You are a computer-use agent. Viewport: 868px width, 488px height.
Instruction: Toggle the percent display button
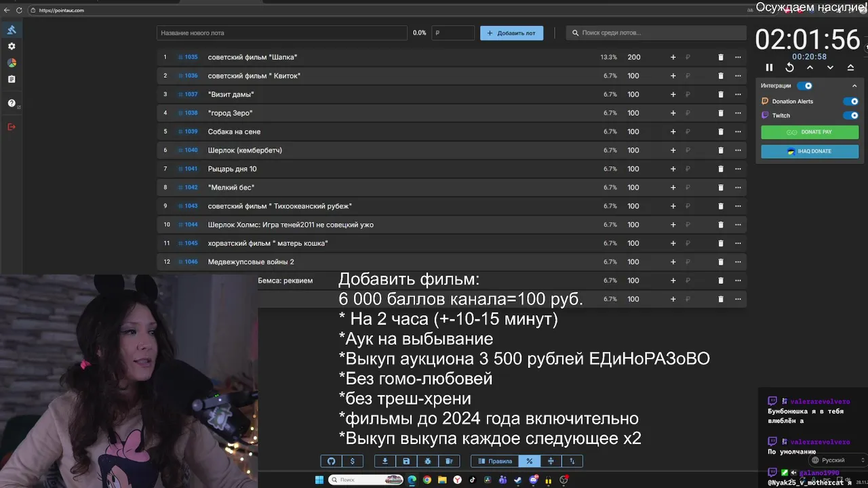pos(529,461)
